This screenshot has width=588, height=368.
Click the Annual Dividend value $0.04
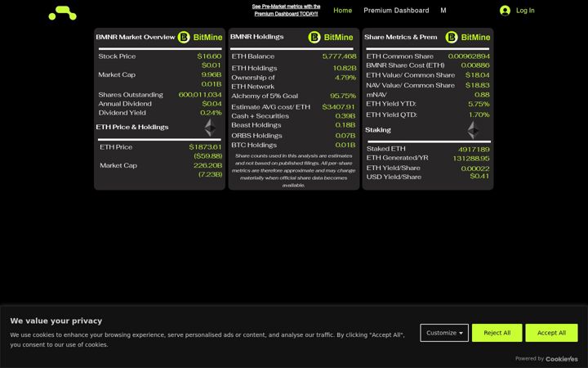(x=212, y=104)
